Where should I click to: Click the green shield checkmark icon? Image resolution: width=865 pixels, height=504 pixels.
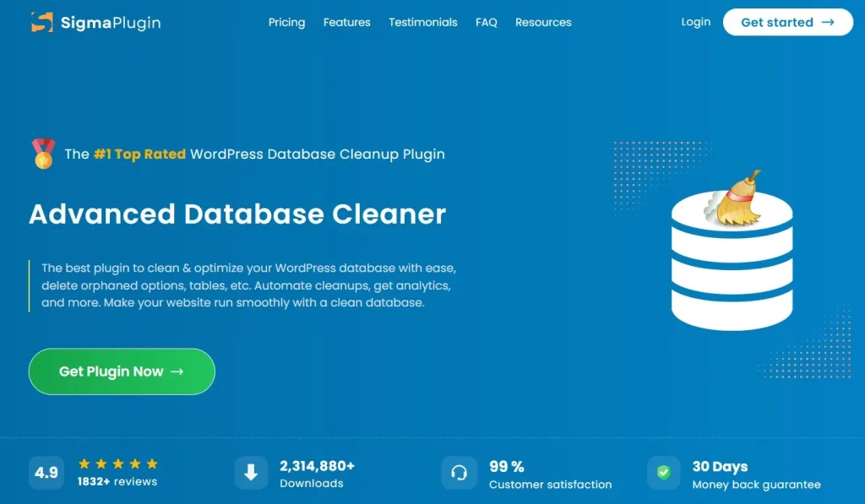664,473
